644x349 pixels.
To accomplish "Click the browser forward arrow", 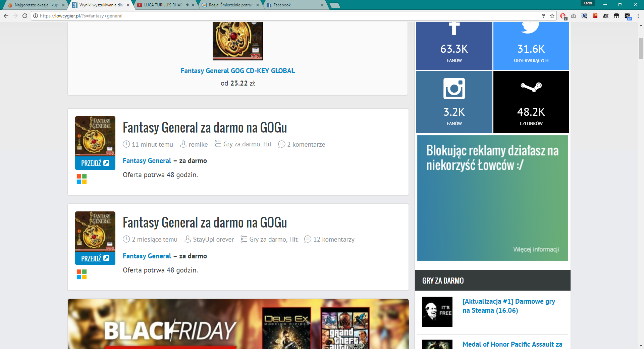I will [x=15, y=16].
